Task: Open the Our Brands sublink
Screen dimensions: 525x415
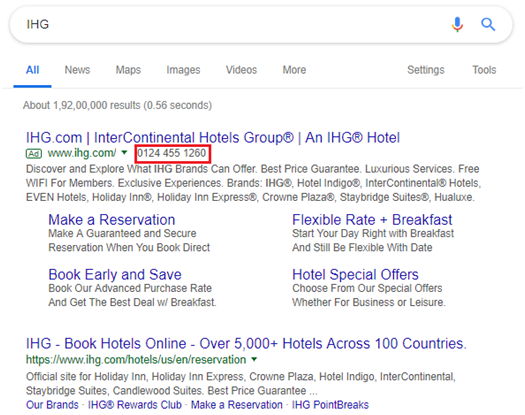Action: pos(52,405)
